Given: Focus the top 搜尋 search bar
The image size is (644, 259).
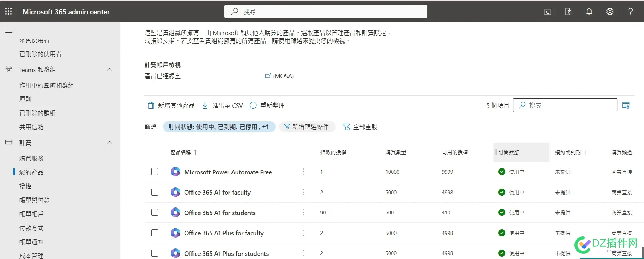Looking at the screenshot, I should click(326, 11).
